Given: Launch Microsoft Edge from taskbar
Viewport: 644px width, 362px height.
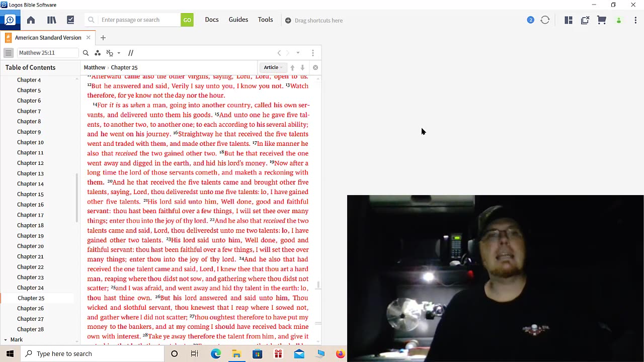Looking at the screenshot, I should tap(216, 353).
